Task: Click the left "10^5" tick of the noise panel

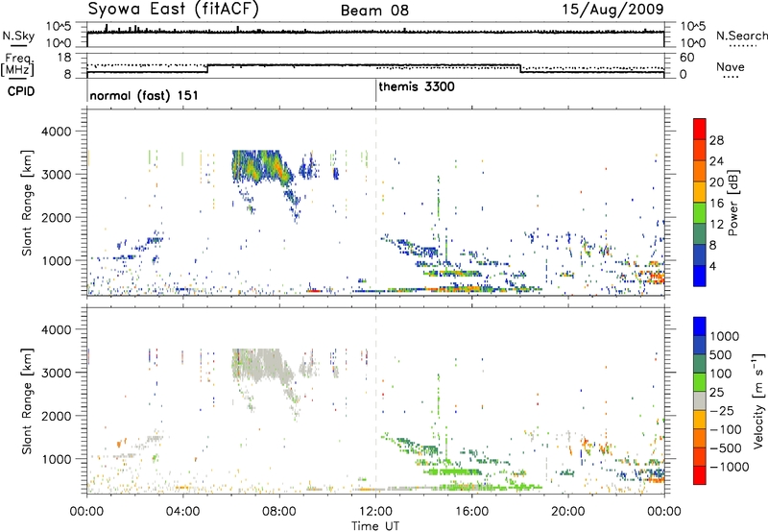Action: pos(59,26)
